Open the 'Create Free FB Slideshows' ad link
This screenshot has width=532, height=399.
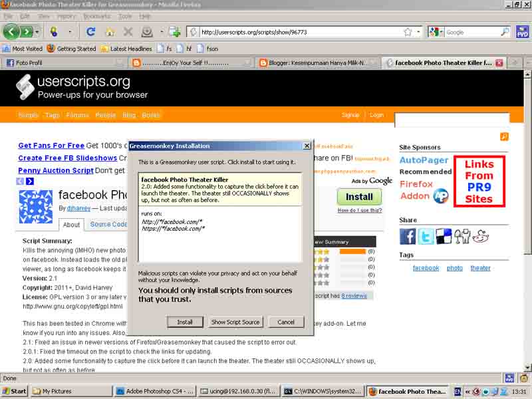[68, 158]
